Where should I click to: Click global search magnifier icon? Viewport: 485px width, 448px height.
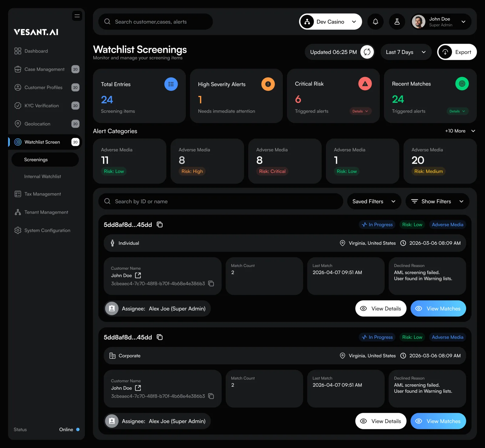[107, 22]
